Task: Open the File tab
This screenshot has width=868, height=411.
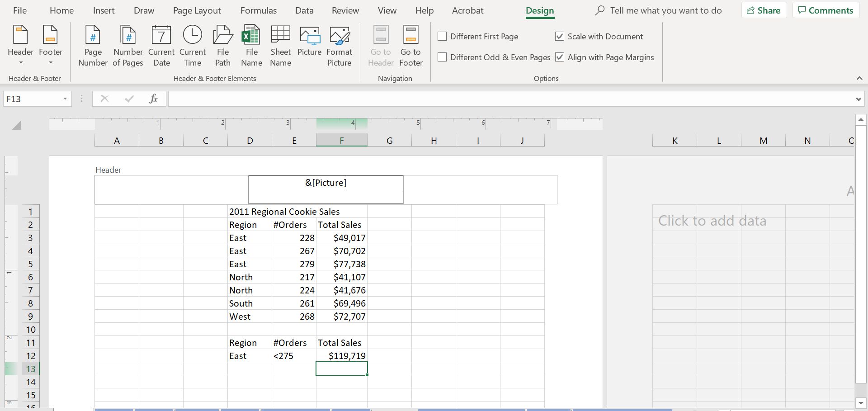Action: (x=20, y=10)
